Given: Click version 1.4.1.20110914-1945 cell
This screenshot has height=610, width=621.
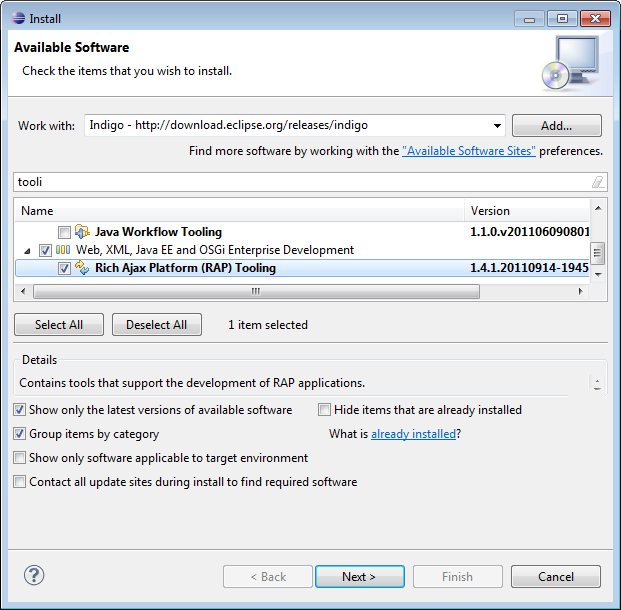Looking at the screenshot, I should 529,268.
